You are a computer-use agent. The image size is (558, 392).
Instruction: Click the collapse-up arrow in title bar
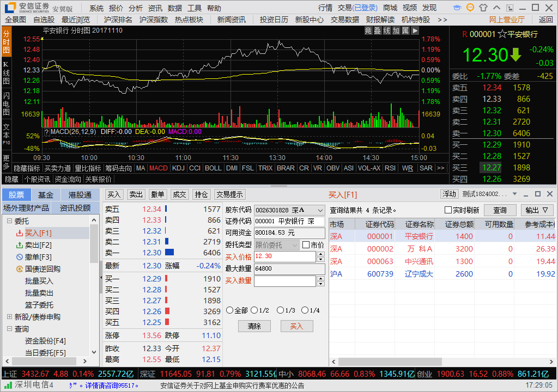click(x=496, y=8)
